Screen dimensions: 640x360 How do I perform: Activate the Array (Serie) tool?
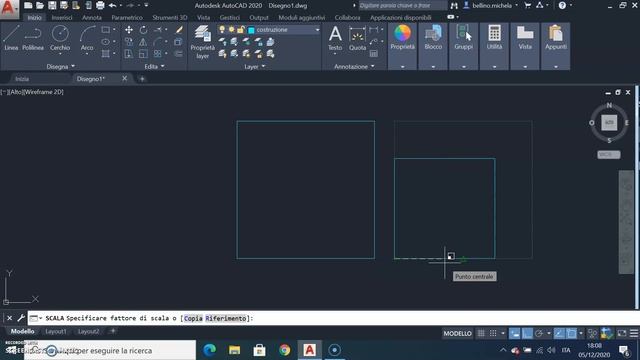click(x=158, y=53)
